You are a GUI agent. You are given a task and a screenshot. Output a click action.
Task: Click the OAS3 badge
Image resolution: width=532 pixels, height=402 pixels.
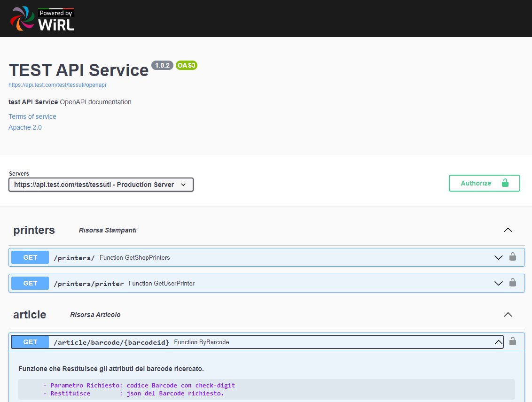187,65
